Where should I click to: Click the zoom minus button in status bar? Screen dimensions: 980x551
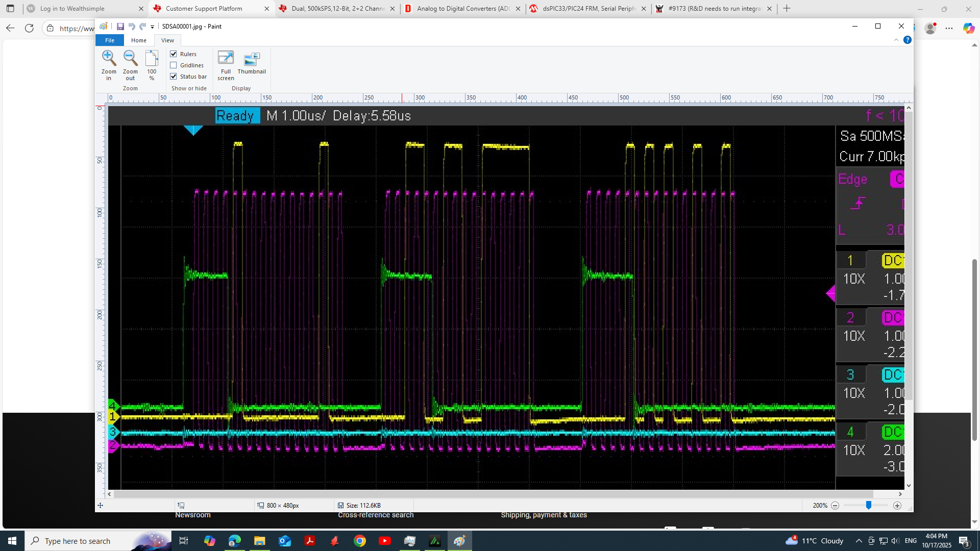pyautogui.click(x=835, y=506)
